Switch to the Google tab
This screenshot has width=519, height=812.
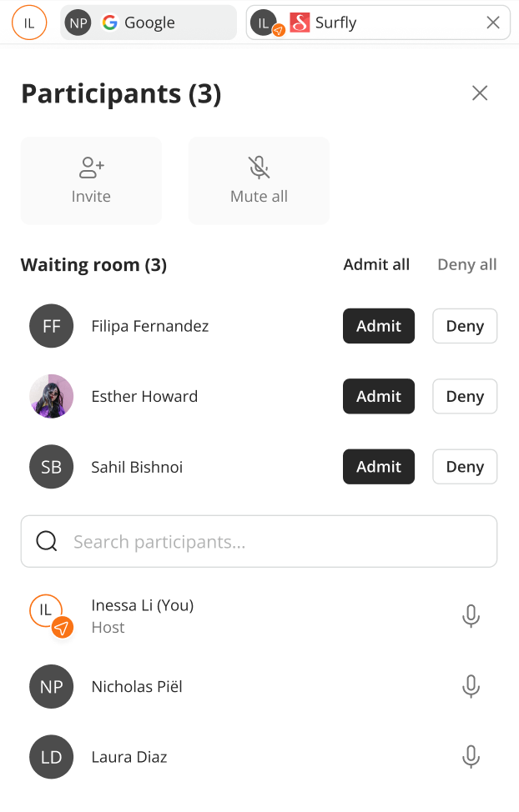tap(149, 23)
